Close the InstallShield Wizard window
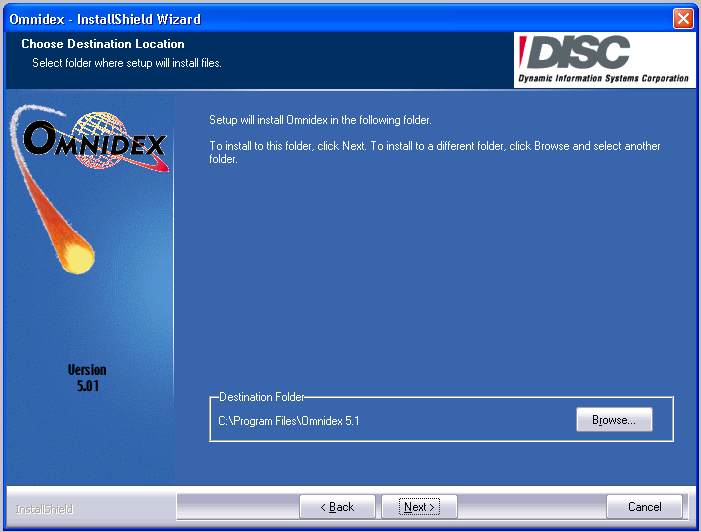 click(683, 19)
